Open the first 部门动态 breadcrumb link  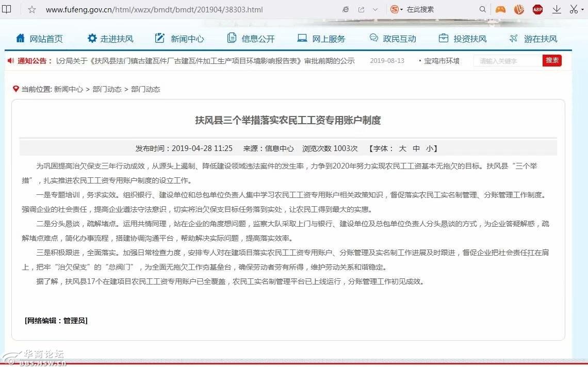[x=107, y=89]
